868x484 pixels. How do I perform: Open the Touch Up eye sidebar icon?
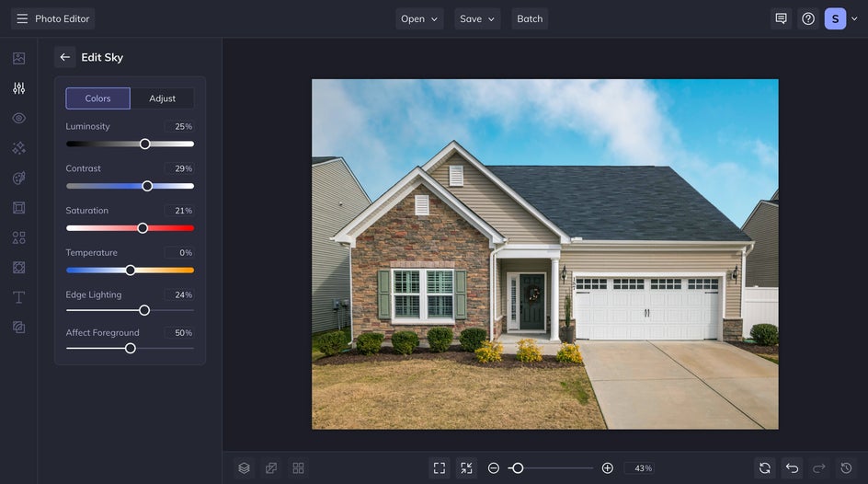point(18,118)
